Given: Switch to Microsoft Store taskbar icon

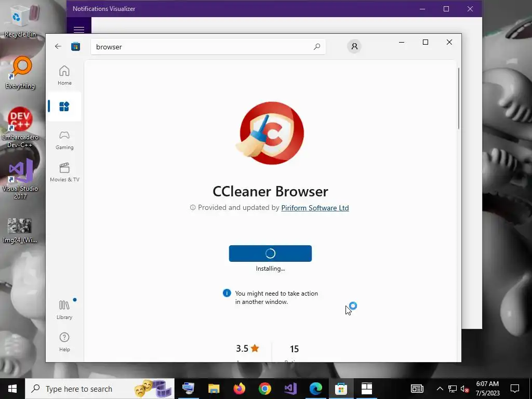Looking at the screenshot, I should click(341, 389).
